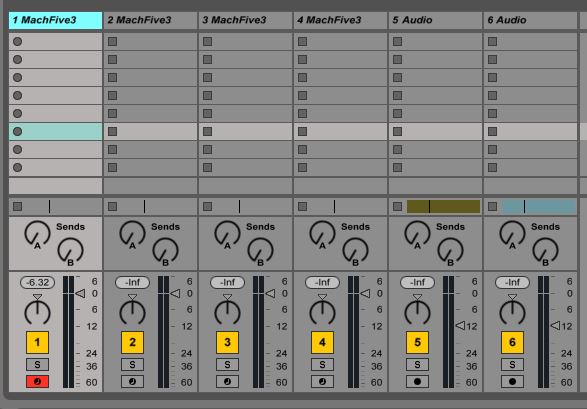The image size is (587, 409).
Task: Click track 5 volume fader handle at 12
Action: (460, 326)
